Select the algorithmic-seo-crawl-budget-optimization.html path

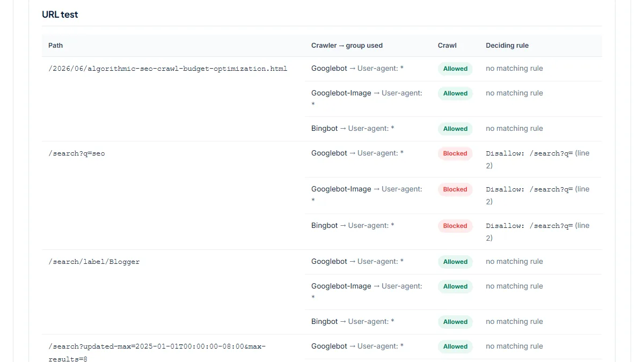point(168,69)
